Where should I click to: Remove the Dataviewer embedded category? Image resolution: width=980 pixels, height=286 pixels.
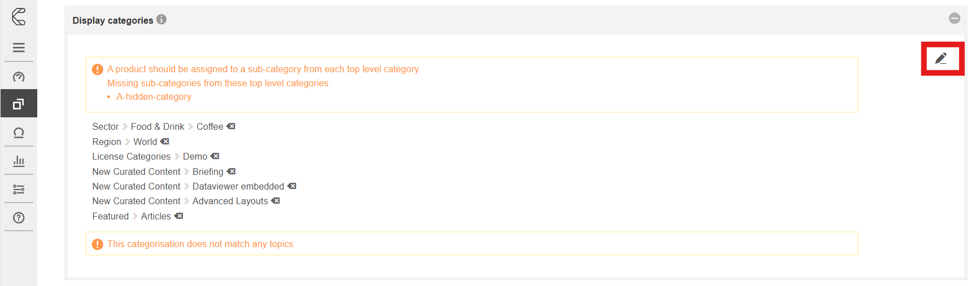point(292,186)
